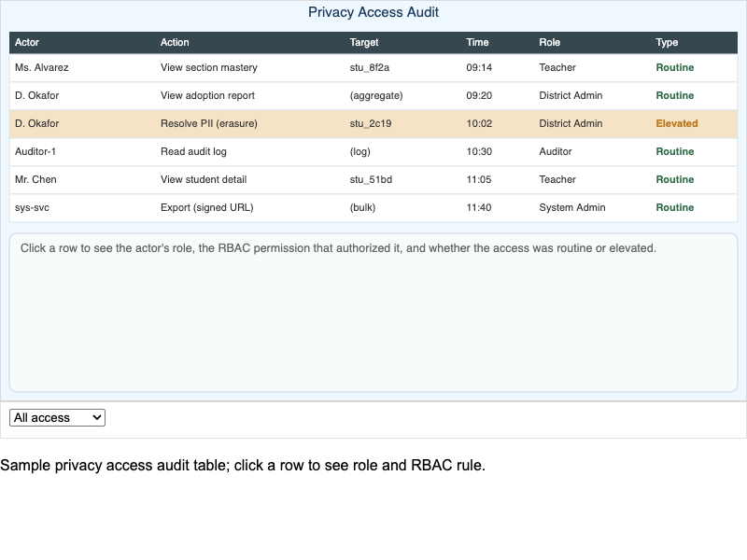Click the (bulk) target cell
The image size is (747, 560).
tap(362, 207)
